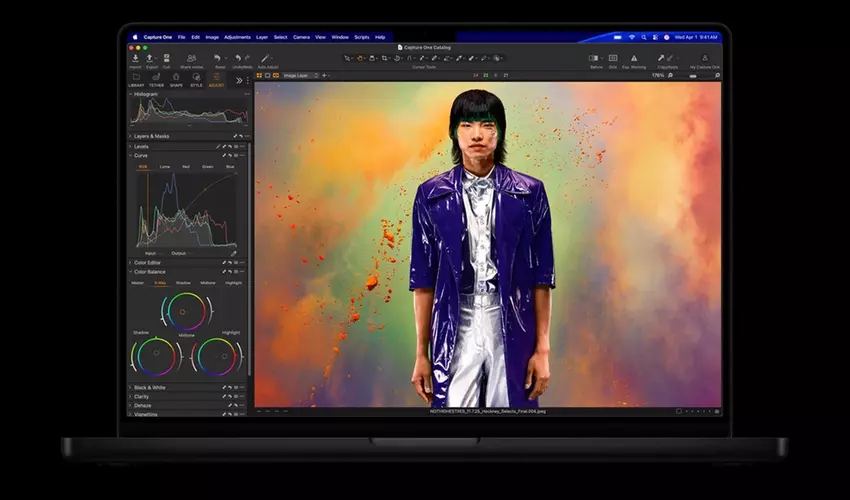Click the Auto Adjust magic wand icon

[267, 59]
